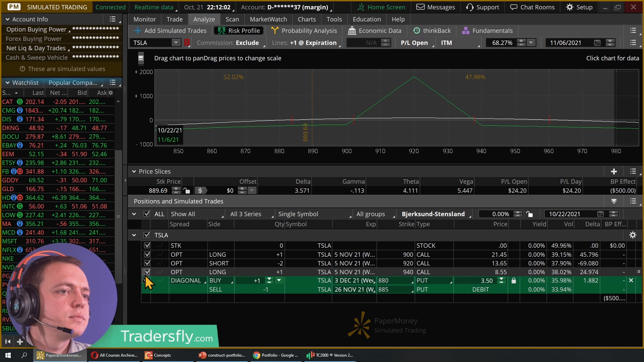The height and width of the screenshot is (362, 644).
Task: Switch to the Trade tab
Action: (175, 19)
